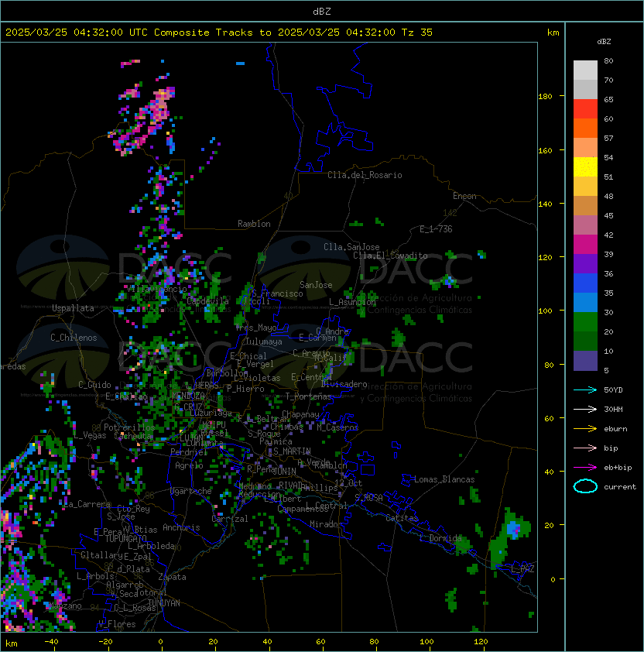Click the 'dBZ' title at top
Image resolution: width=644 pixels, height=652 pixels.
tap(322, 11)
